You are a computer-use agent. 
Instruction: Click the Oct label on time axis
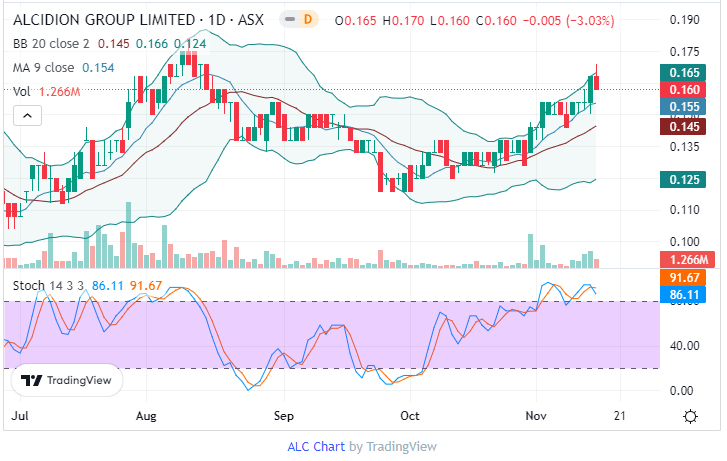pyautogui.click(x=409, y=415)
